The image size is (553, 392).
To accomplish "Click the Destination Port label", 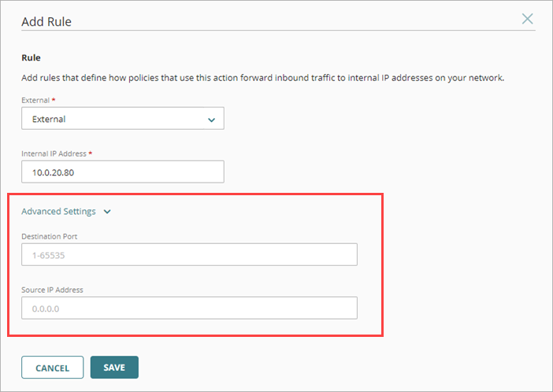I will pyautogui.click(x=49, y=235).
